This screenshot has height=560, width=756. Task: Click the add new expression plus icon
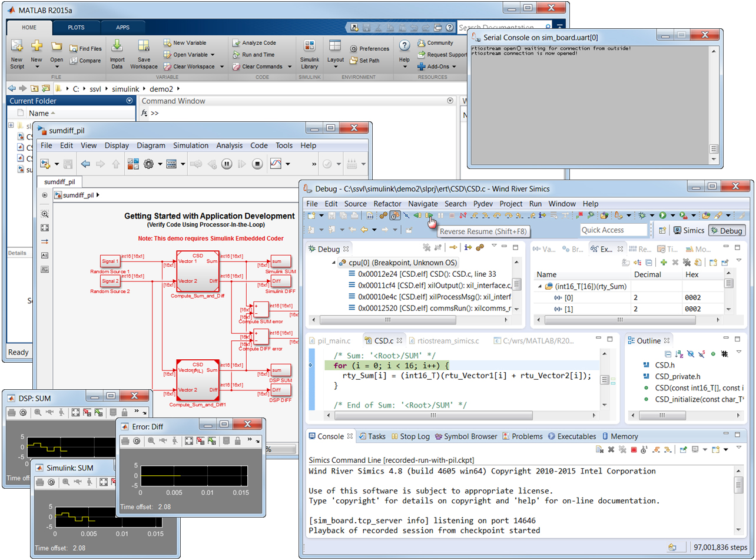click(663, 262)
